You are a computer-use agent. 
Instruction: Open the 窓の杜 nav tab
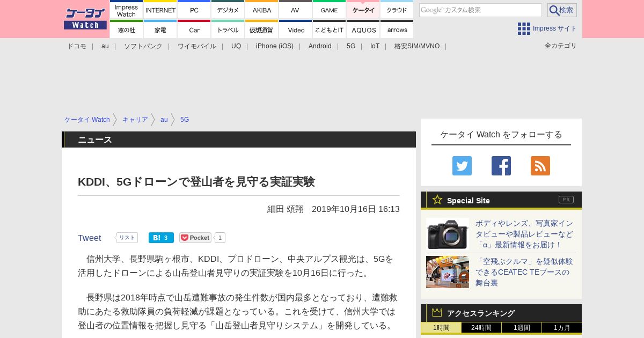[126, 30]
